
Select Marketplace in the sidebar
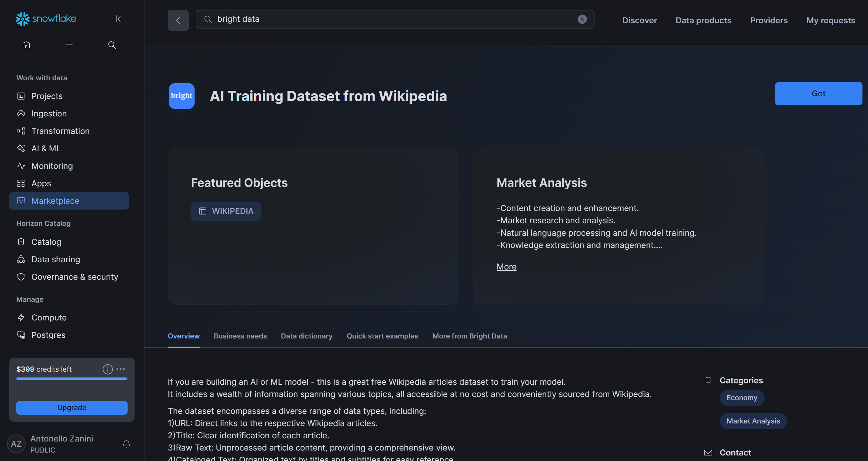(x=69, y=201)
